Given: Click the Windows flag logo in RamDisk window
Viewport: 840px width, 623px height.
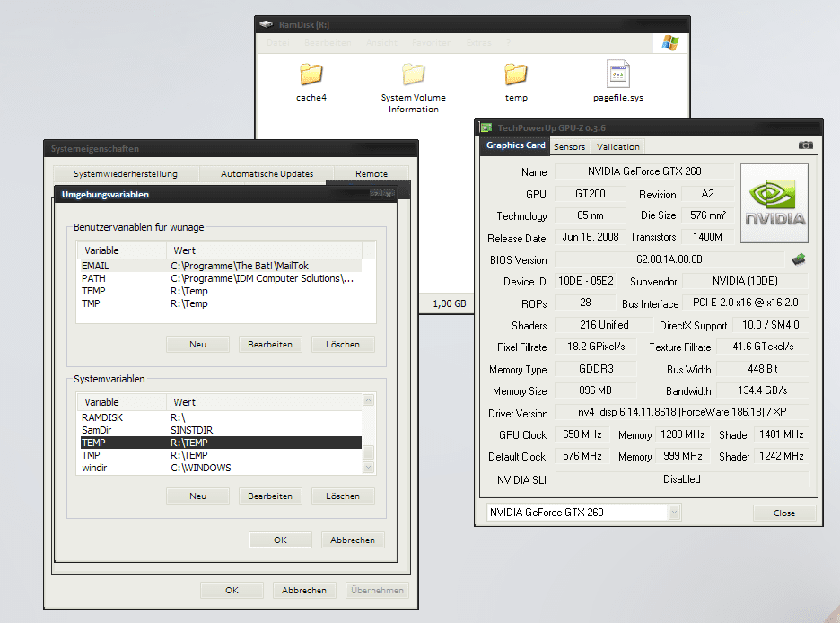Looking at the screenshot, I should coord(669,43).
